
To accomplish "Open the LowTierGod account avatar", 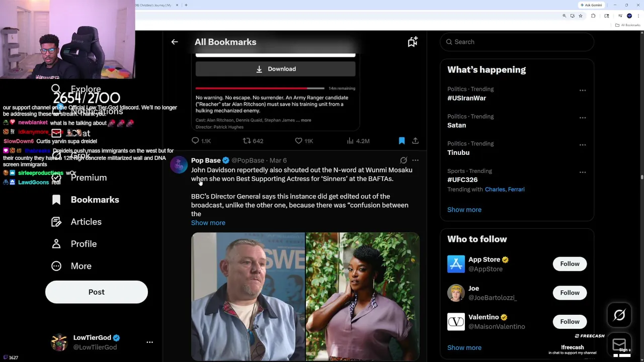I will pos(59,342).
